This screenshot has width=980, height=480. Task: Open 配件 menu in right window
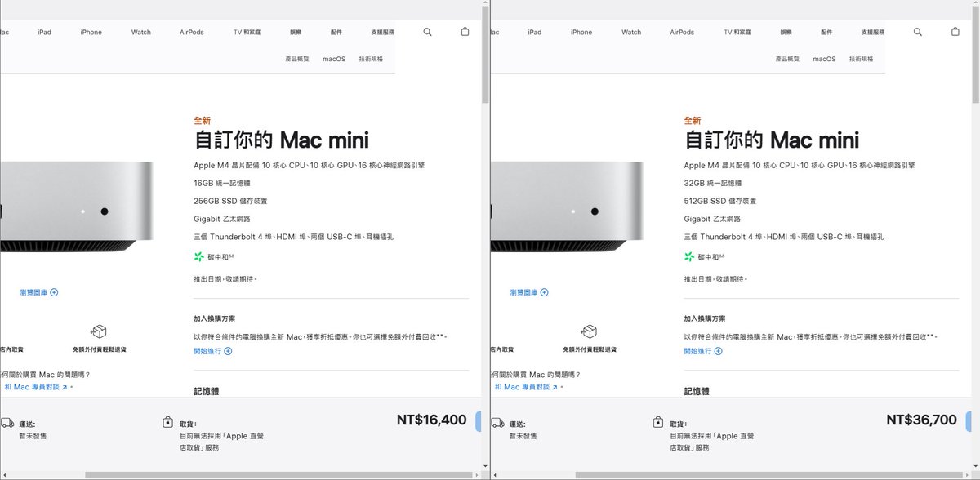click(826, 32)
